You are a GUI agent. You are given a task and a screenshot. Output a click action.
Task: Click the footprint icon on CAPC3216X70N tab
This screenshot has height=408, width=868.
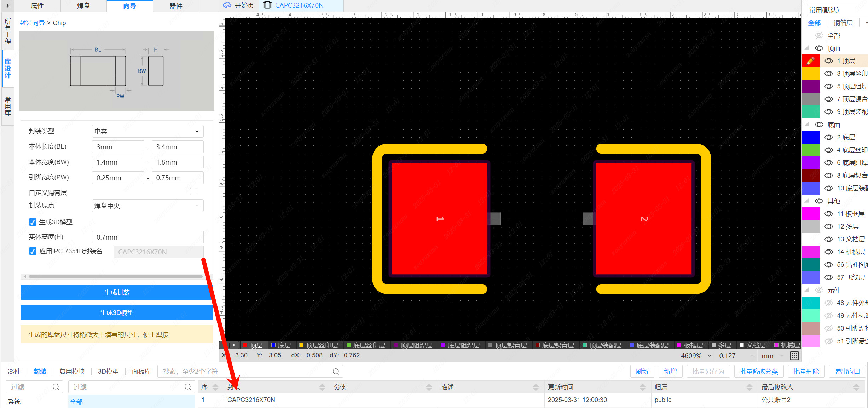point(267,5)
